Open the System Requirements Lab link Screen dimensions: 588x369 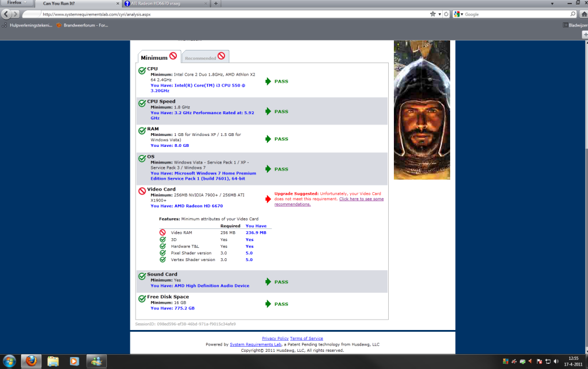(x=256, y=344)
